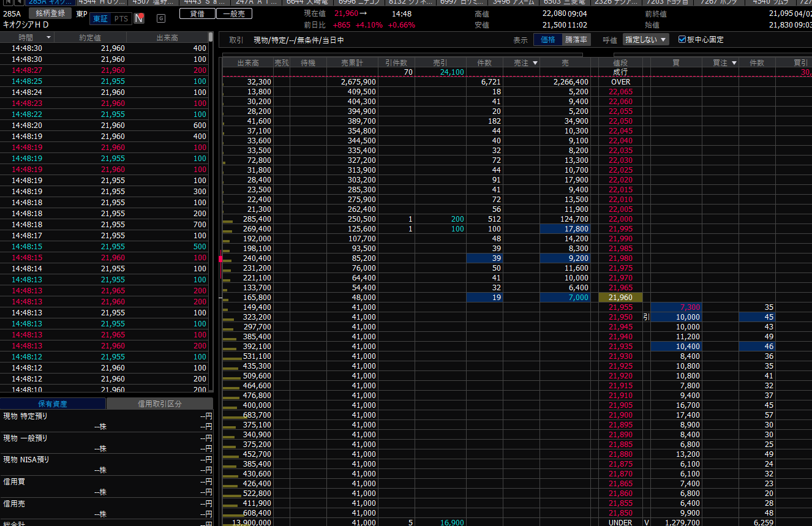Select 価格 display mode

point(547,40)
